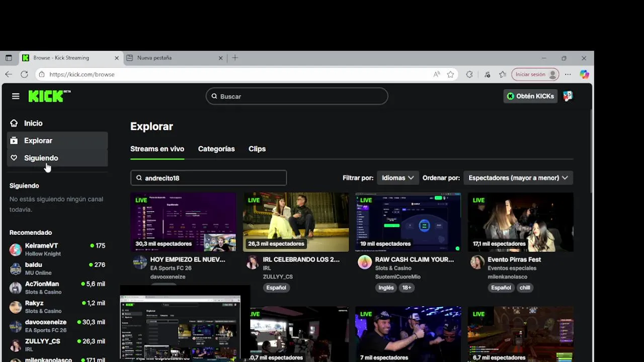Open the HOY EMPIEZO EL NUEV... stream title

(x=188, y=259)
